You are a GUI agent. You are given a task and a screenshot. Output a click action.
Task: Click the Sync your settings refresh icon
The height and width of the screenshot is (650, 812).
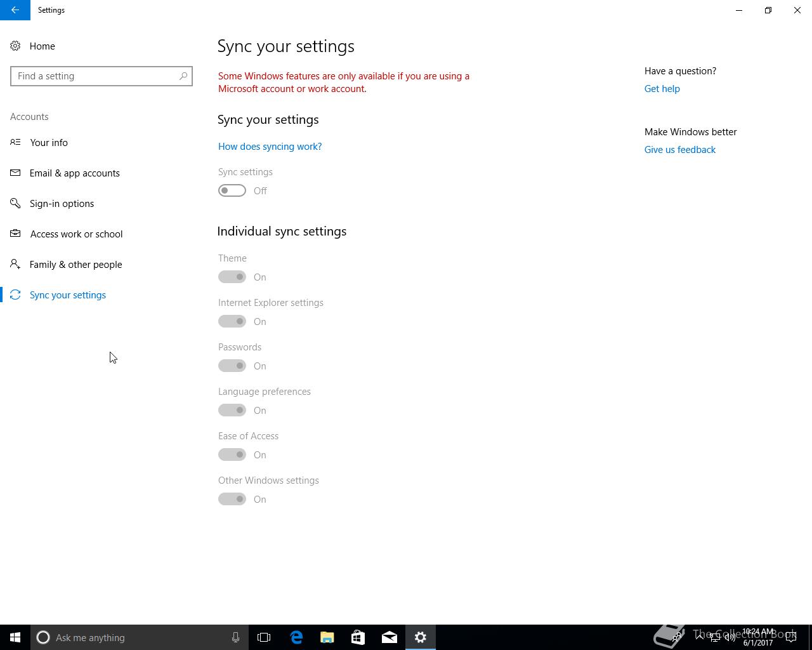15,295
